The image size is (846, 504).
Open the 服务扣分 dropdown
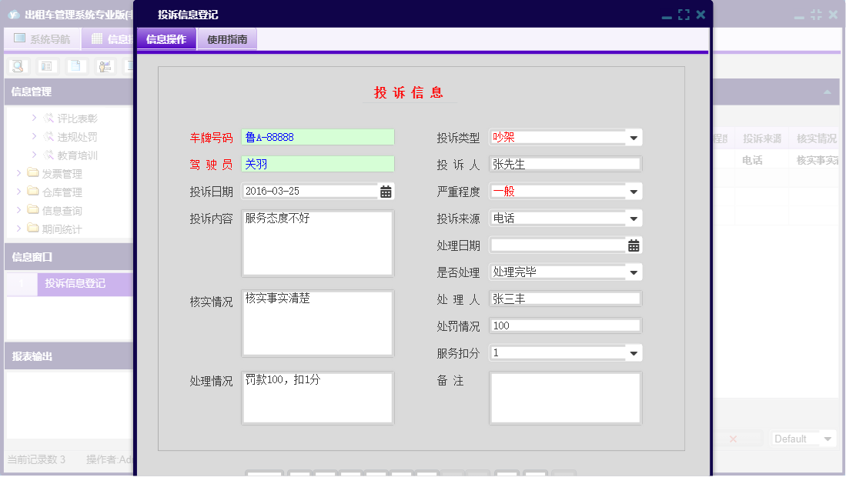tap(633, 352)
